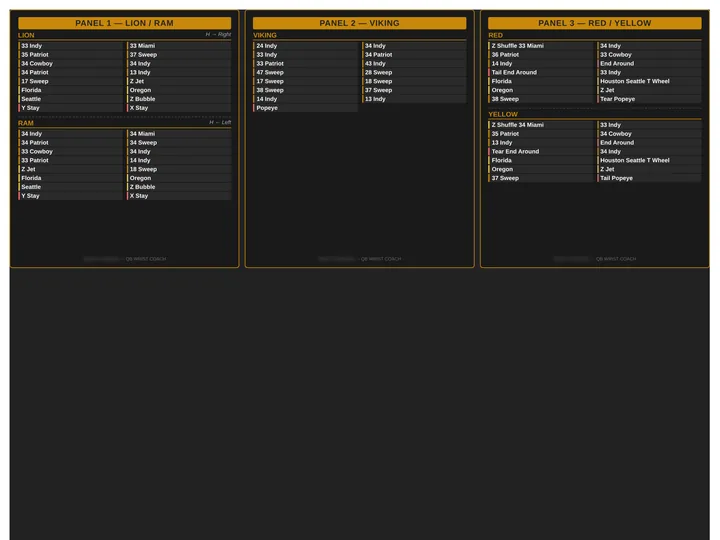
Task: Click the 'PANEL 3 — RED / YELLOW' header bar
Action: click(595, 23)
